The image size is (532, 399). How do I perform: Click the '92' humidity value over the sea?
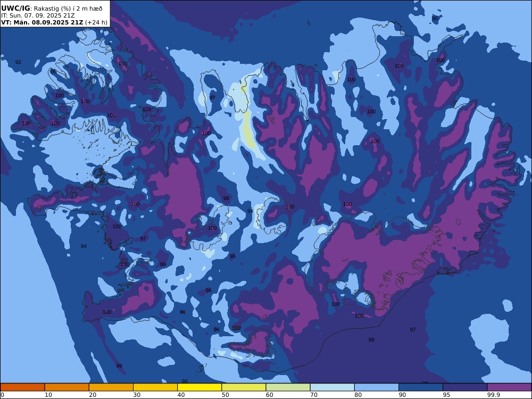tap(18, 62)
